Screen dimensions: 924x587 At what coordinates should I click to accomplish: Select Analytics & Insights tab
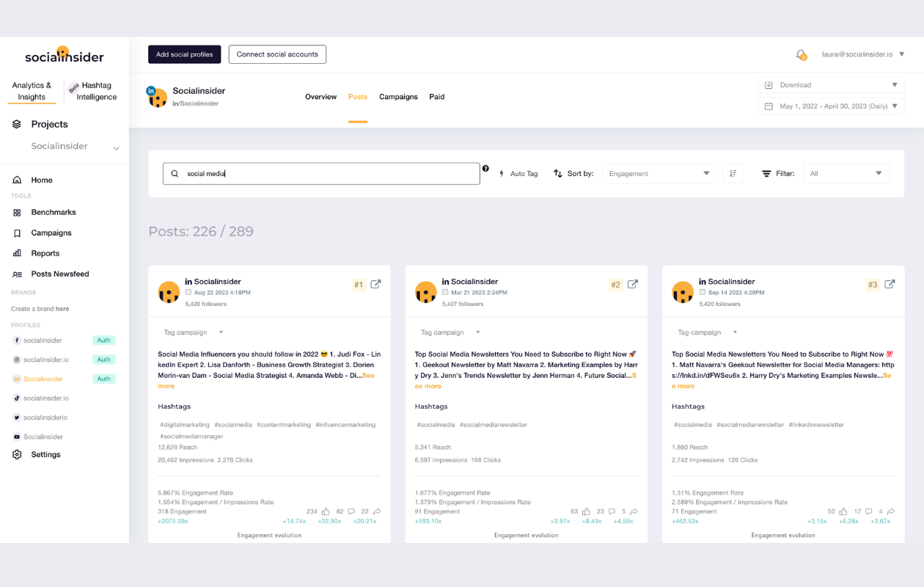coord(32,91)
